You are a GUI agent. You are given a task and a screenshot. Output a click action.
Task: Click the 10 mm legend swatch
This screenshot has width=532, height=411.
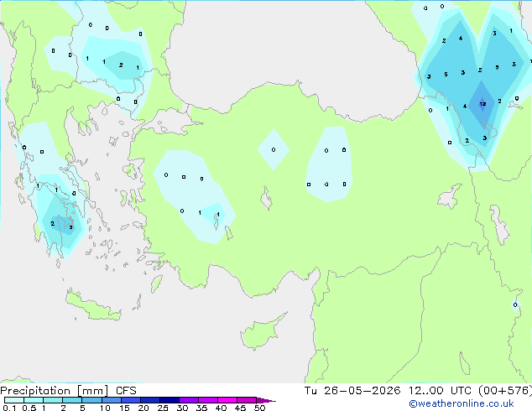pos(112,400)
